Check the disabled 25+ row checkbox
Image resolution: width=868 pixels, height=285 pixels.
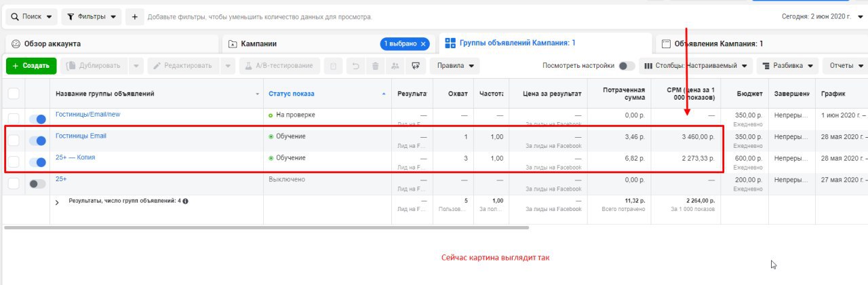click(14, 184)
